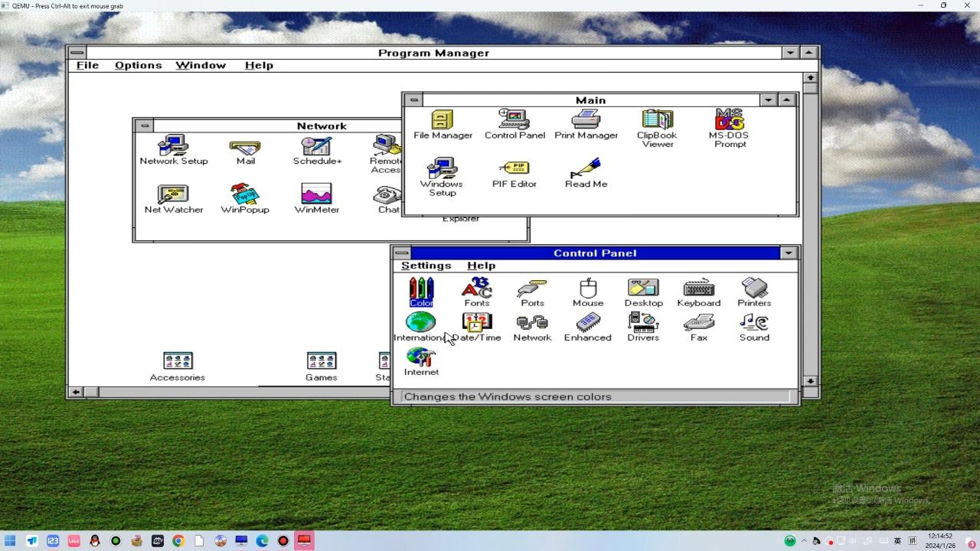Click the down scroll arrow in Program Manager
The height and width of the screenshot is (551, 980).
point(810,380)
